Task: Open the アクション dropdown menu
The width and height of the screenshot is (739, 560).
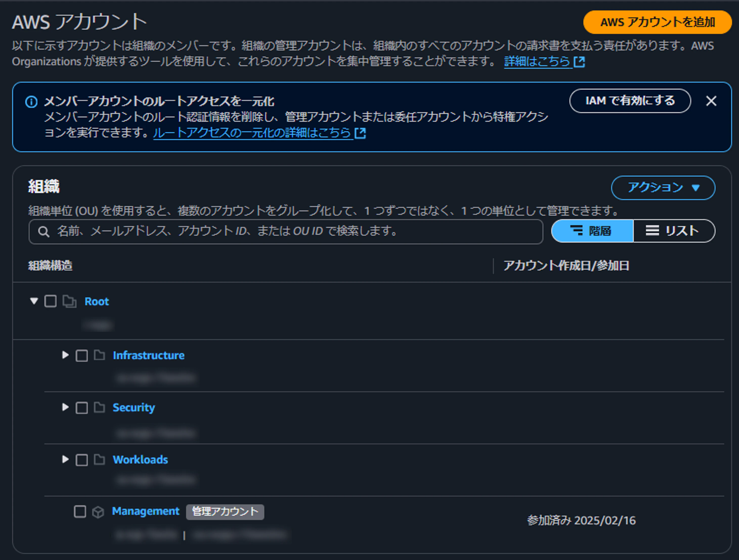Action: pos(663,188)
